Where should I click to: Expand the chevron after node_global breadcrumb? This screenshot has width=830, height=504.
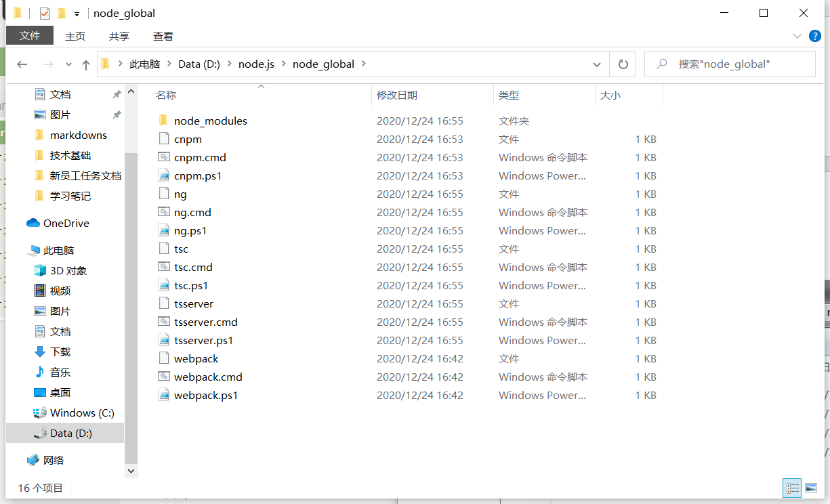[364, 64]
